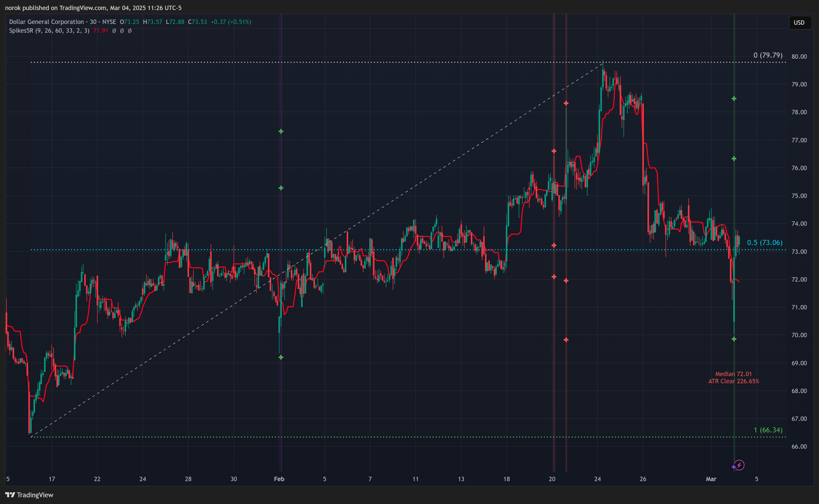Click the 18 date label on time axis

pos(507,479)
